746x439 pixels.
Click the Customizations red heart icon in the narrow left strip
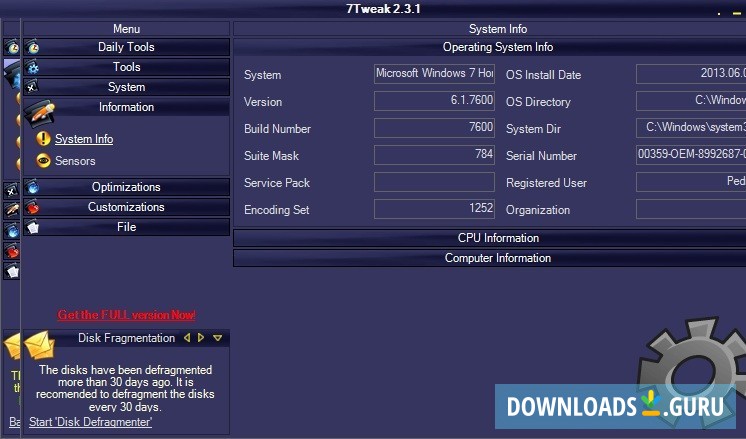11,251
